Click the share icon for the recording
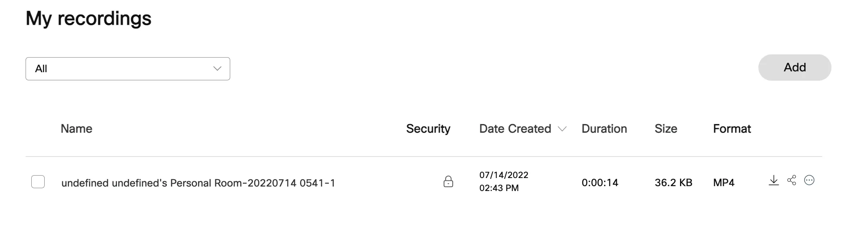 pyautogui.click(x=792, y=180)
